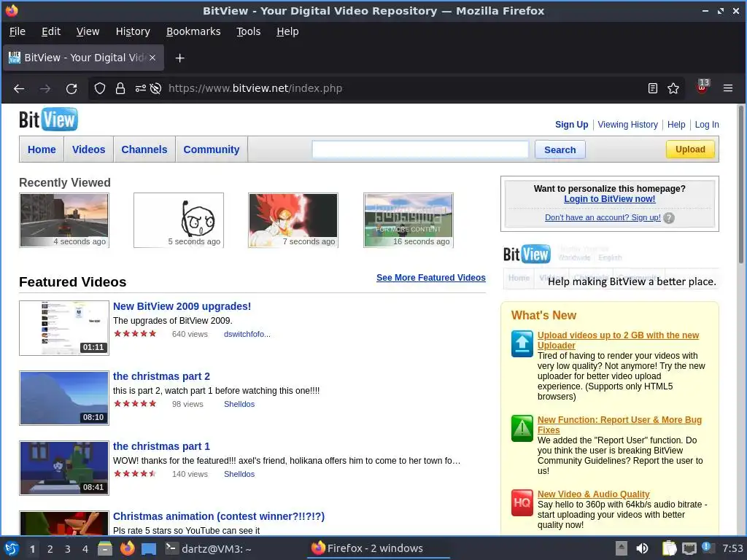Open the removable media eject tray icon
This screenshot has height=560, width=747.
[x=622, y=548]
